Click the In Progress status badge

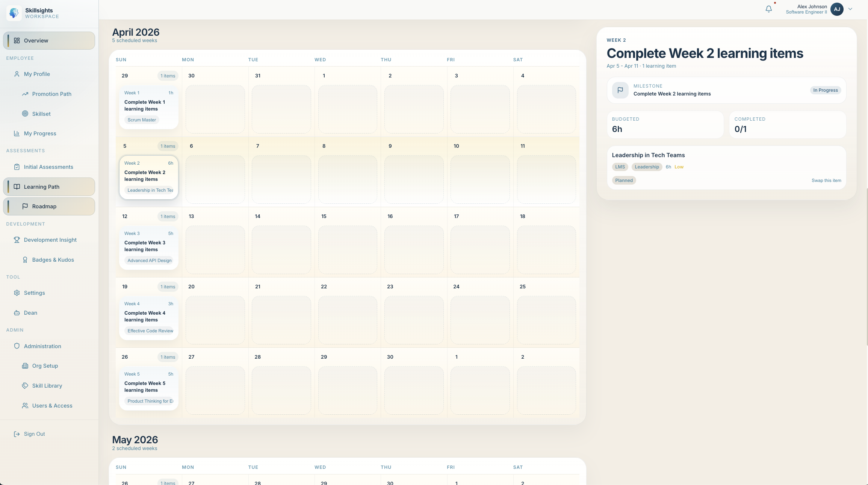[x=825, y=90]
